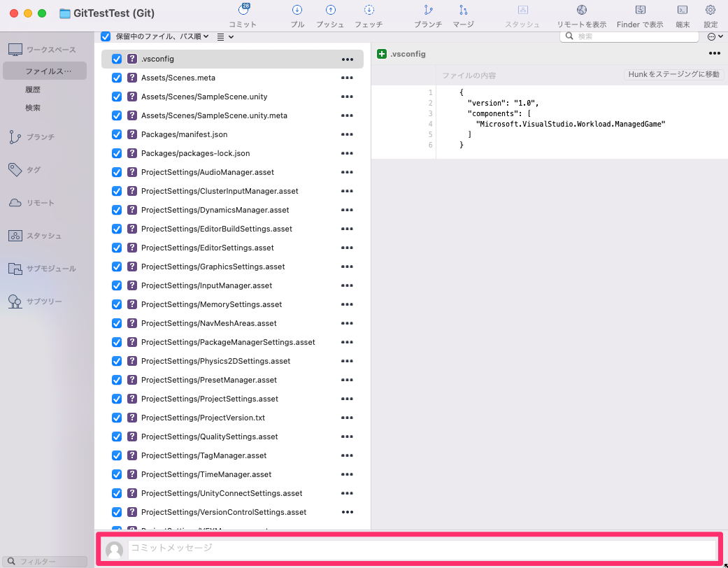Open the サブモジュール section in sidebar
The height and width of the screenshot is (568, 728).
pos(42,269)
